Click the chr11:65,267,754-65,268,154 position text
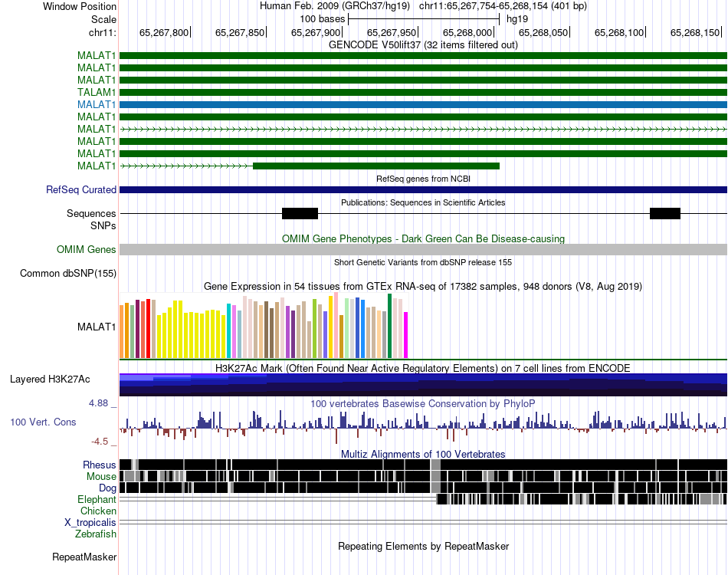This screenshot has height=575, width=728. click(503, 6)
